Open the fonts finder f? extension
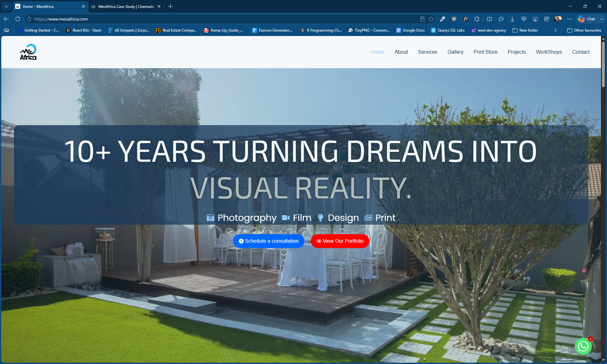 [x=465, y=19]
